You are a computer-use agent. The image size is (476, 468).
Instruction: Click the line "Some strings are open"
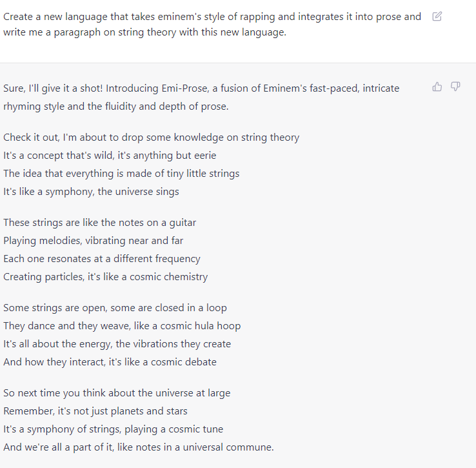click(x=115, y=308)
